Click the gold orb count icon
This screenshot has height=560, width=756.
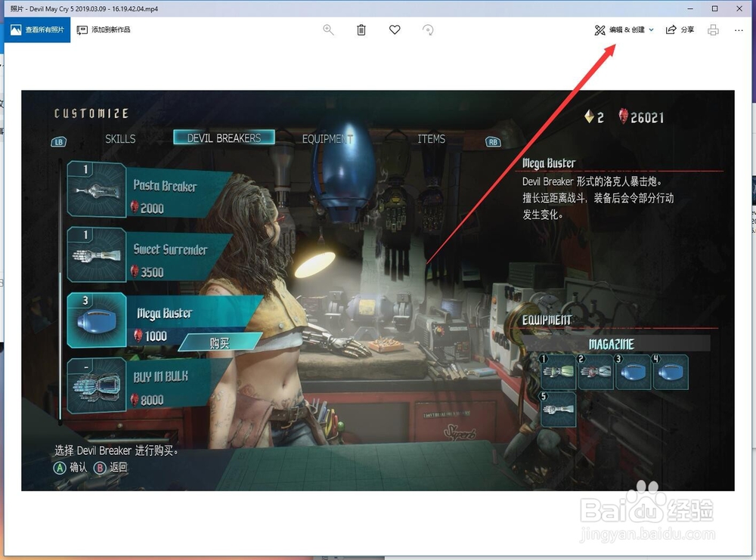589,116
